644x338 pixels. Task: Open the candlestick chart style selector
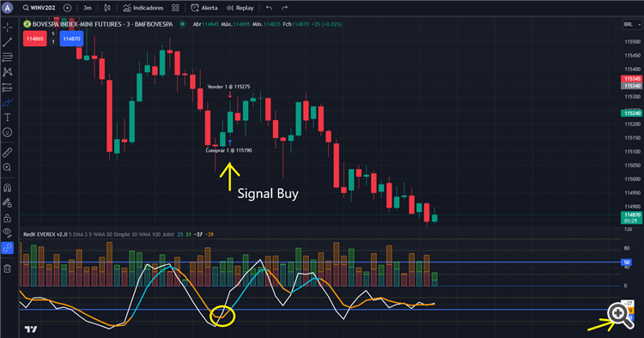tap(107, 8)
